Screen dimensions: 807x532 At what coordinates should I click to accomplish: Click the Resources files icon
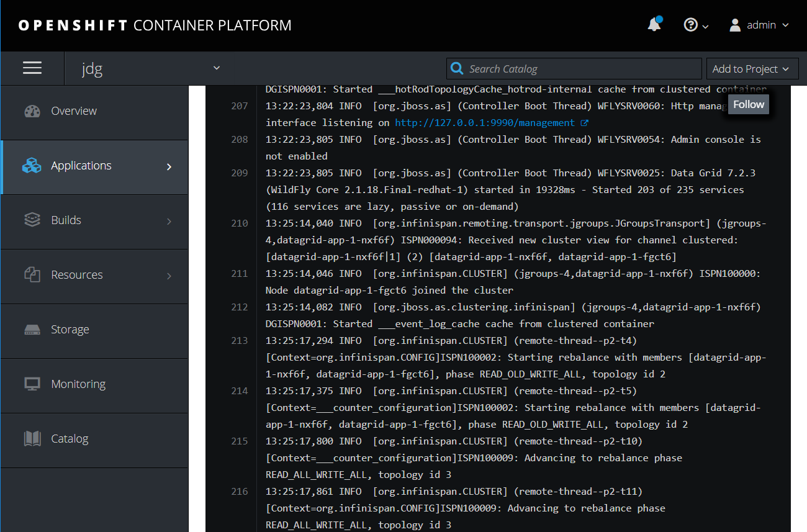coord(32,275)
